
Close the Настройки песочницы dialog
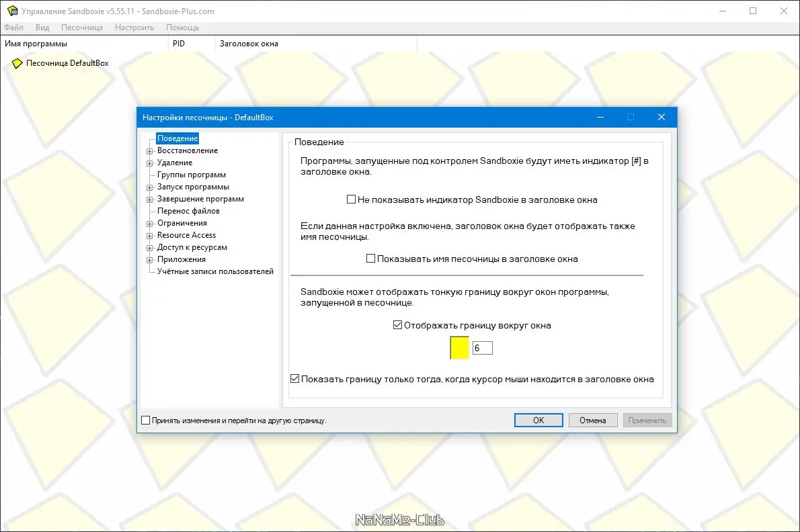point(662,117)
